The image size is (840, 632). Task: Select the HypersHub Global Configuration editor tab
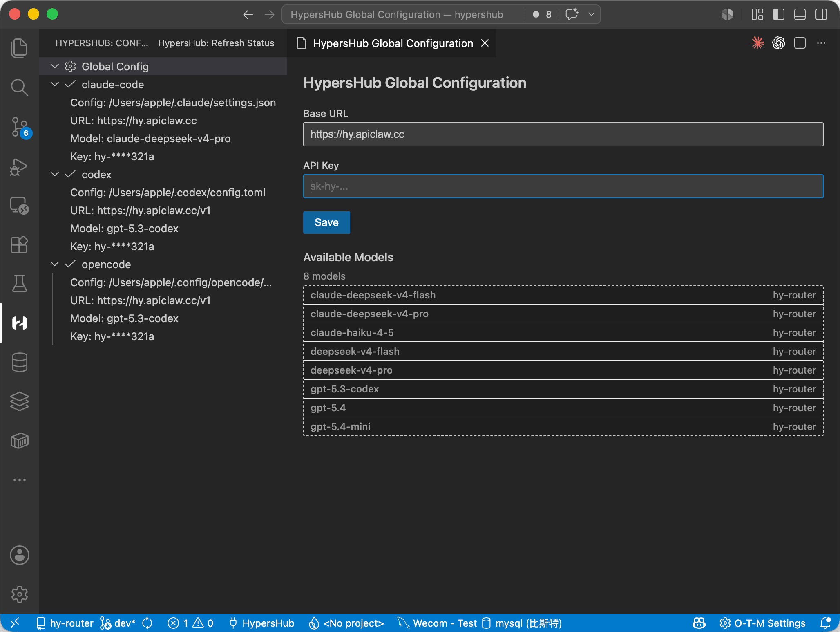(x=392, y=43)
